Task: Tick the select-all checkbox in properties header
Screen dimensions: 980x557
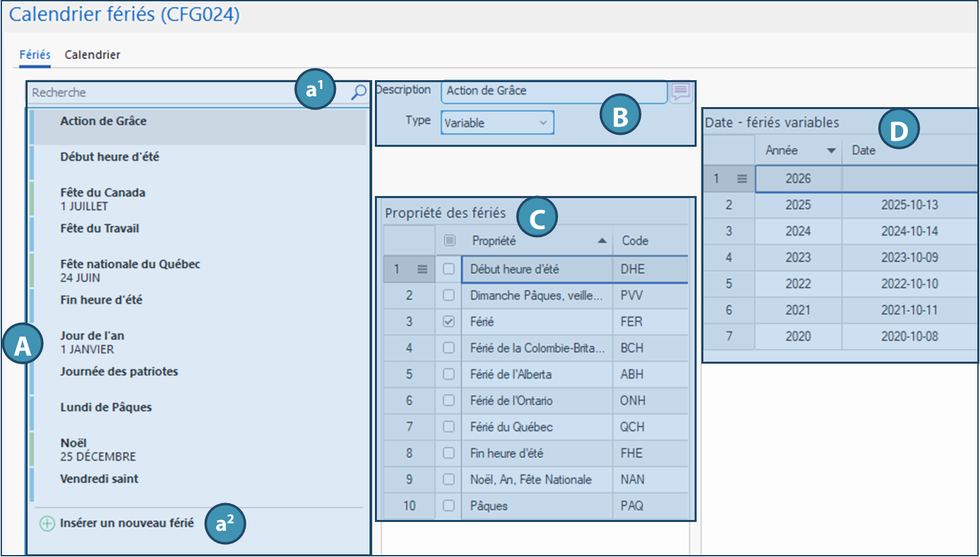Action: pyautogui.click(x=449, y=240)
